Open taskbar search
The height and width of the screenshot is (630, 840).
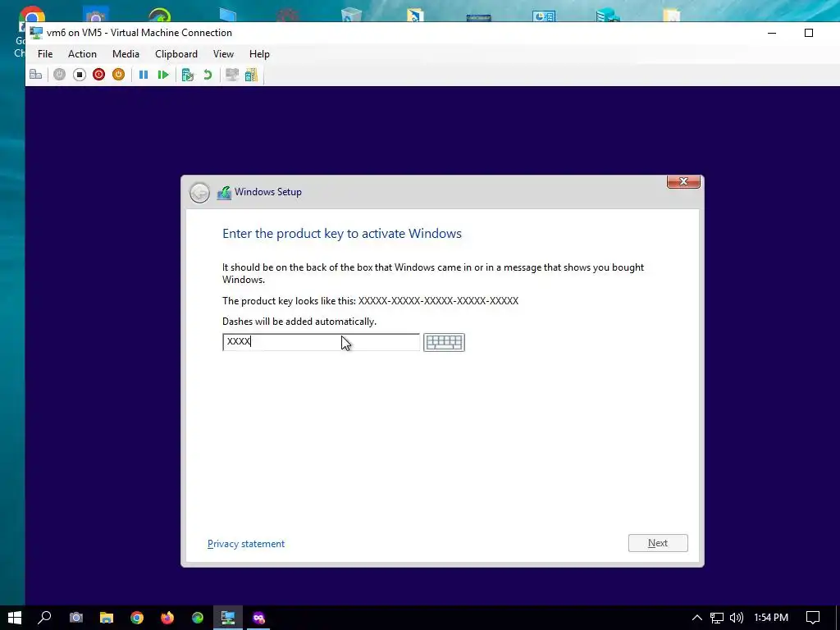[44, 618]
